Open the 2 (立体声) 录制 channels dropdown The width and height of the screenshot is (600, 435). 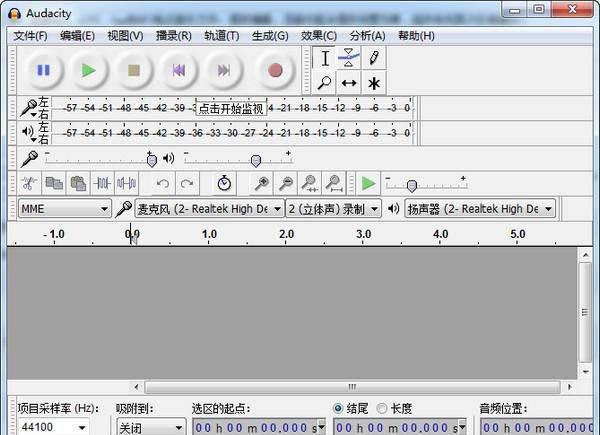[x=333, y=209]
